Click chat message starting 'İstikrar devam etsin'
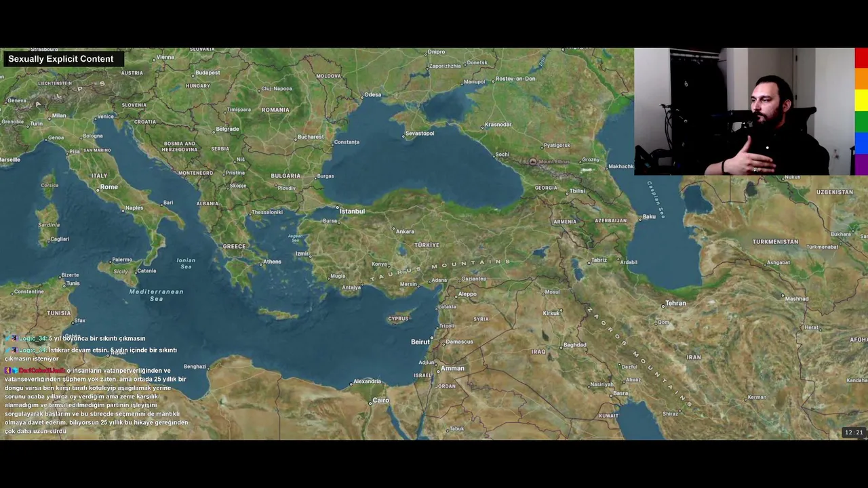The height and width of the screenshot is (488, 868). 91,354
